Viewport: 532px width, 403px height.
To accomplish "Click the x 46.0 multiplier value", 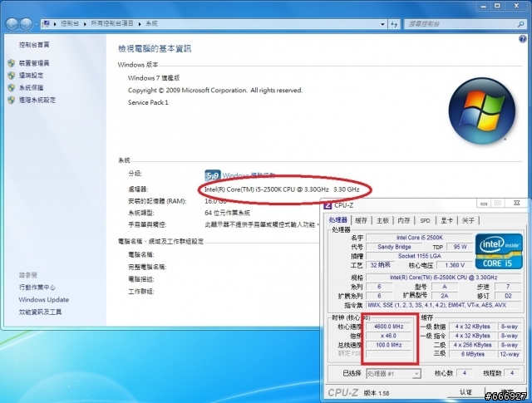I will coord(389,336).
